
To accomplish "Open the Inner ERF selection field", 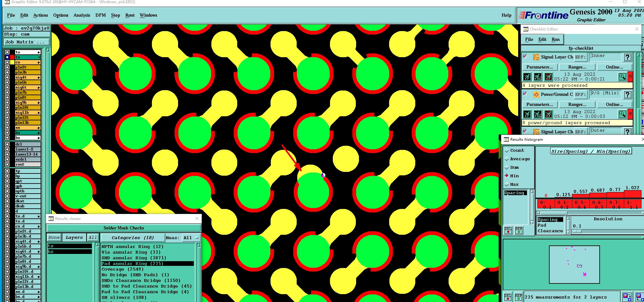I will (x=606, y=57).
